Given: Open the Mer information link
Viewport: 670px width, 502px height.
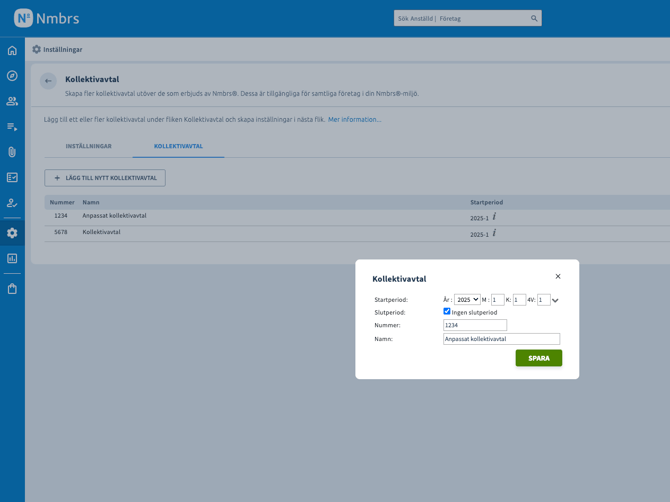Looking at the screenshot, I should [x=354, y=120].
